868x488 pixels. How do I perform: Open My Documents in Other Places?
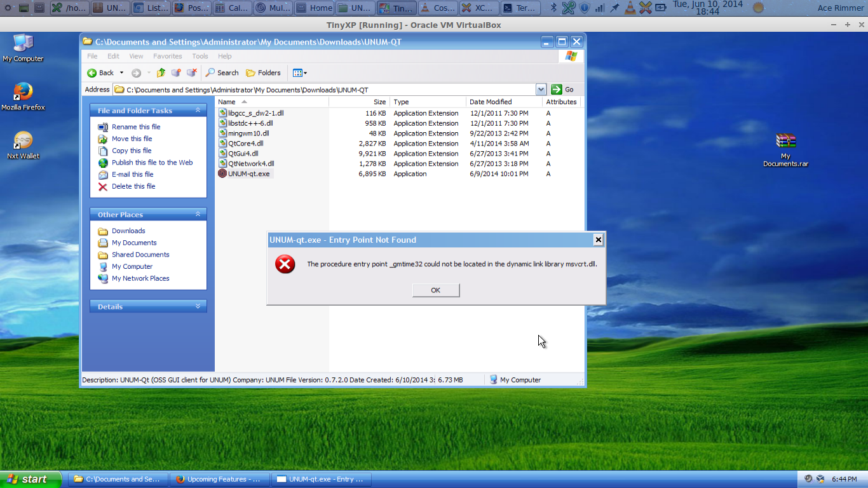[134, 243]
